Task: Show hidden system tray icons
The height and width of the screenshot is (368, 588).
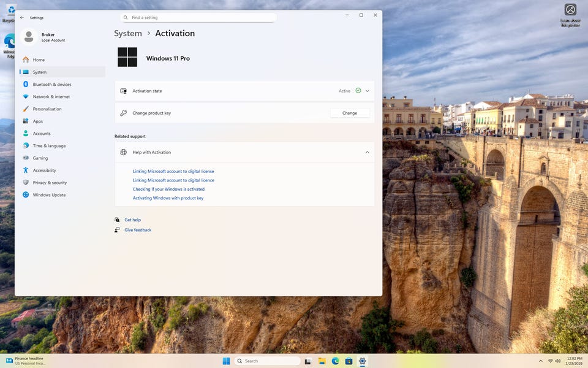Action: pos(540,361)
